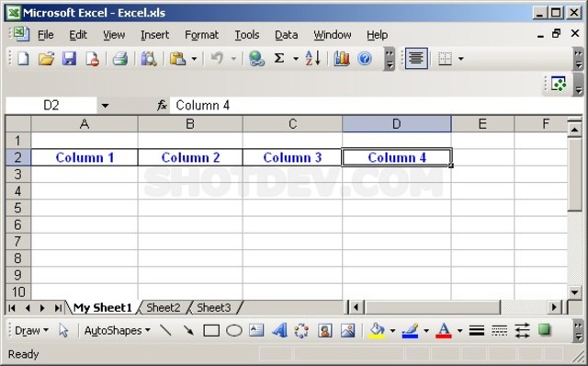Save the workbook with floppy icon
The image size is (588, 366).
tap(69, 59)
